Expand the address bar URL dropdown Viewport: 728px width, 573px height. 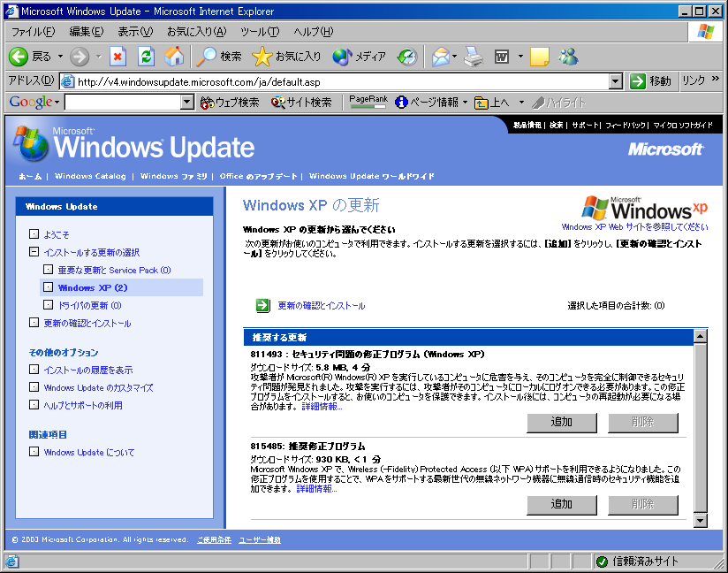[616, 81]
